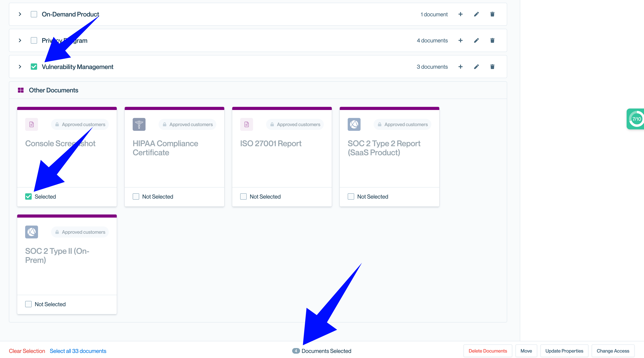Expand the On-Demand Product folder

click(20, 14)
